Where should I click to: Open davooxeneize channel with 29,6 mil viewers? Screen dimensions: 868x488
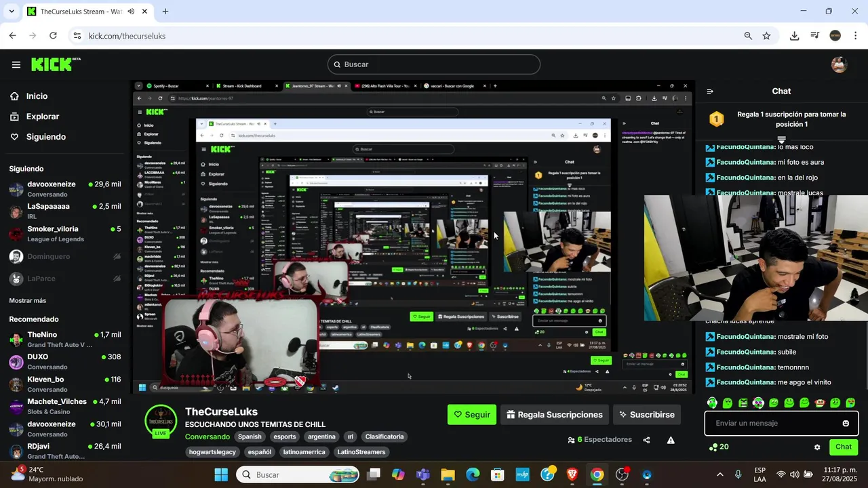coord(65,189)
